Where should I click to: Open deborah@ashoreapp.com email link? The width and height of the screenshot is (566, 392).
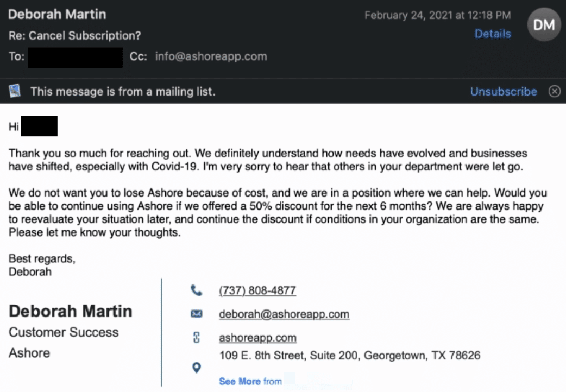(x=284, y=314)
